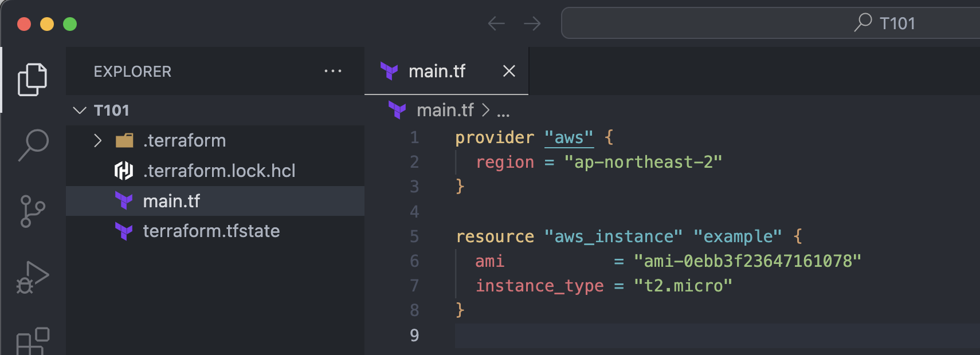Viewport: 980px width, 355px height.
Task: Click the Terraform icon next to terraform.tfstate
Action: [x=124, y=231]
